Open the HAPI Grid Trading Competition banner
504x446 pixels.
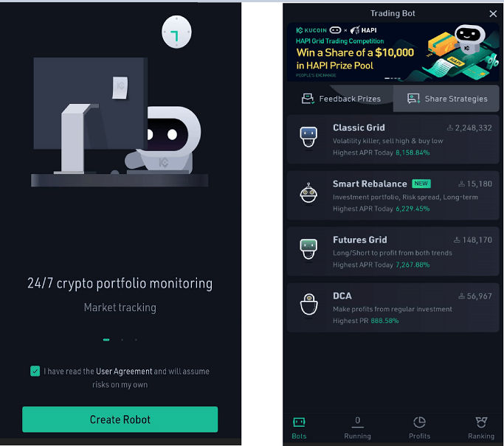(x=393, y=52)
